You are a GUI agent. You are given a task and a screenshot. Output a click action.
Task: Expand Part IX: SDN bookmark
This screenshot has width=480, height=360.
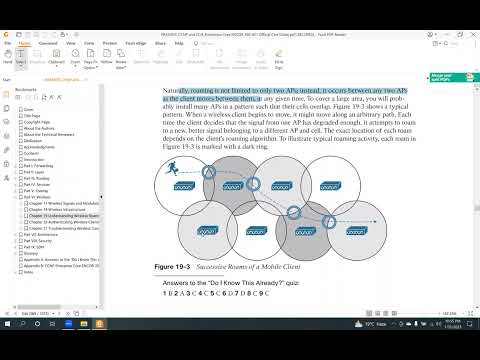[16, 247]
